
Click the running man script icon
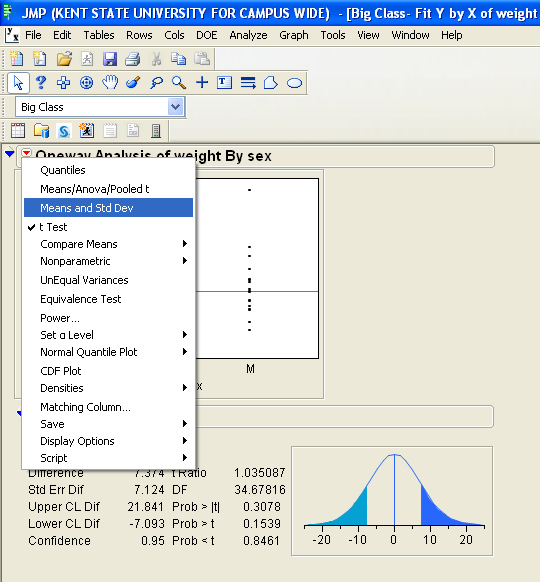(87, 131)
